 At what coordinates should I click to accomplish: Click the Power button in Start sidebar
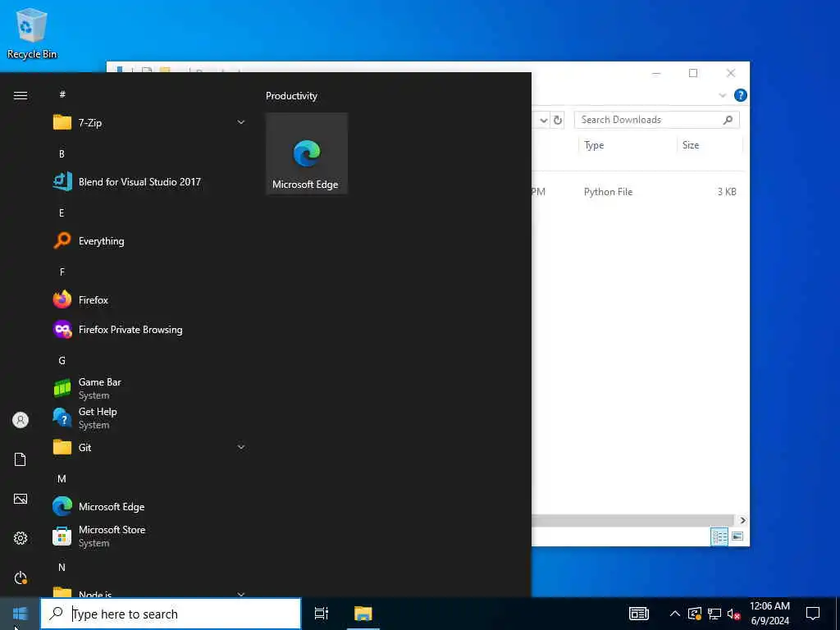pyautogui.click(x=21, y=577)
